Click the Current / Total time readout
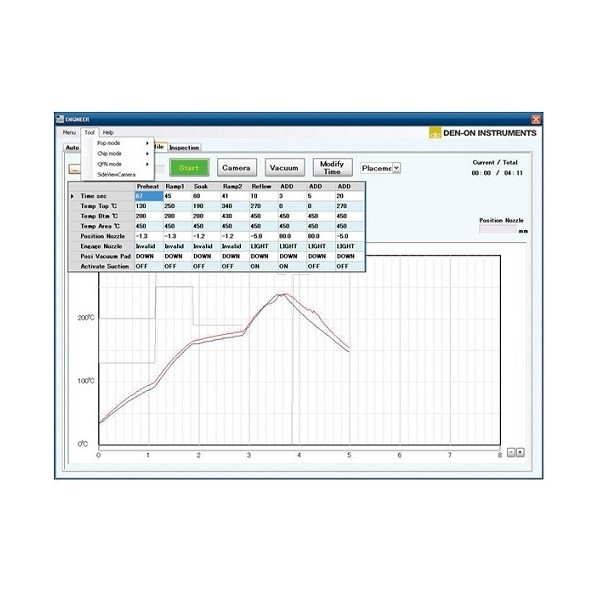Image resolution: width=600 pixels, height=600 pixels. [x=497, y=173]
